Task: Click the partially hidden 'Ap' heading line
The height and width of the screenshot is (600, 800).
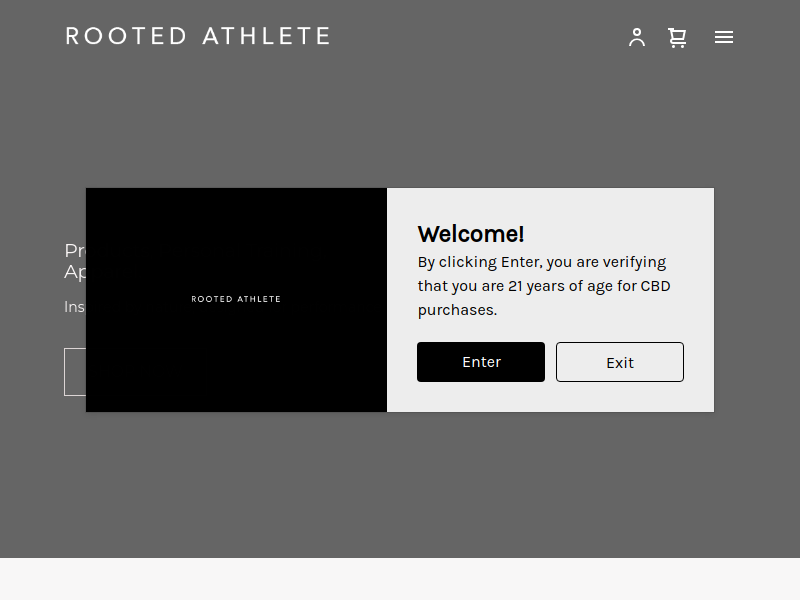Action: click(x=75, y=272)
